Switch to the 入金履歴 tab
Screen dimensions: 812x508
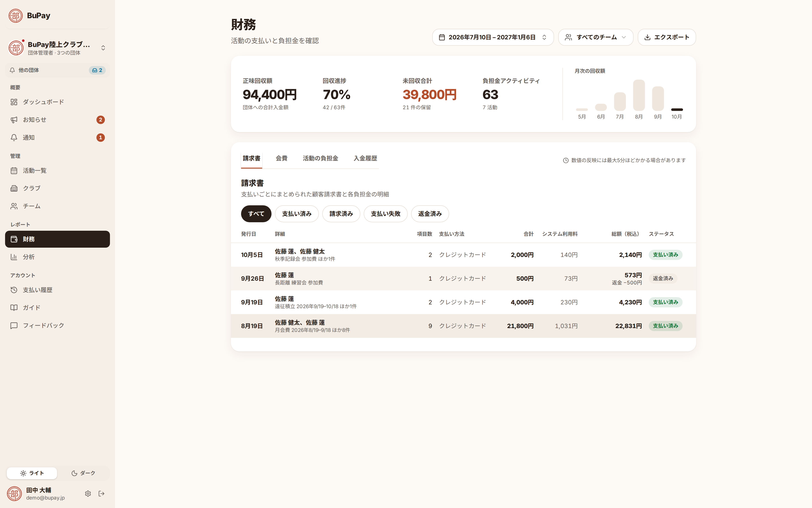pos(365,158)
